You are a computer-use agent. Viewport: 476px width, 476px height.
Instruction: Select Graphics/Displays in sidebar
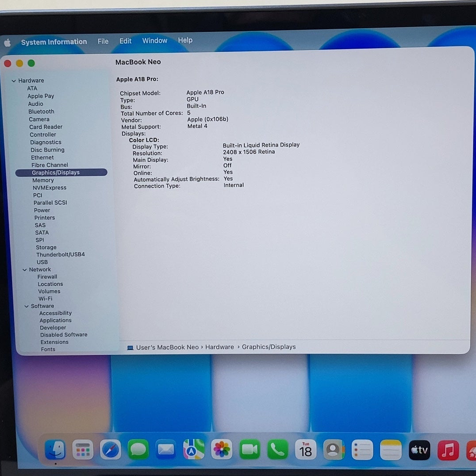coord(61,173)
